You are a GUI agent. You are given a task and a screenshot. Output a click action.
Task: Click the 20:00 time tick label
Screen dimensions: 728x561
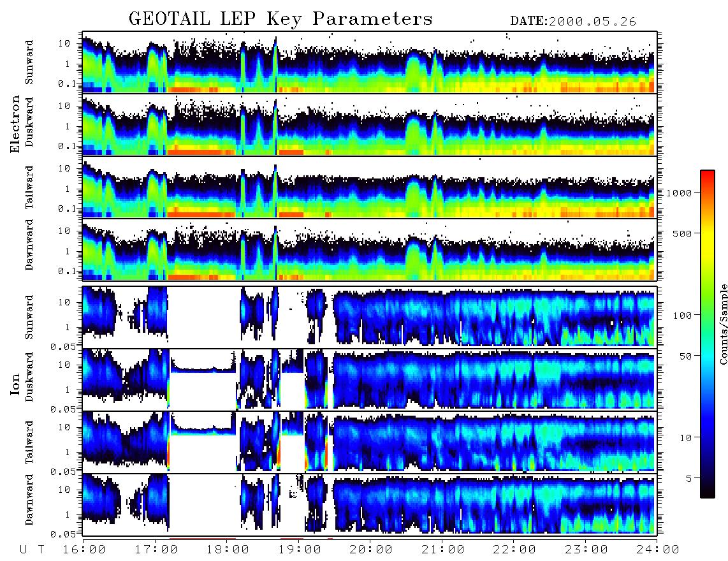point(372,550)
